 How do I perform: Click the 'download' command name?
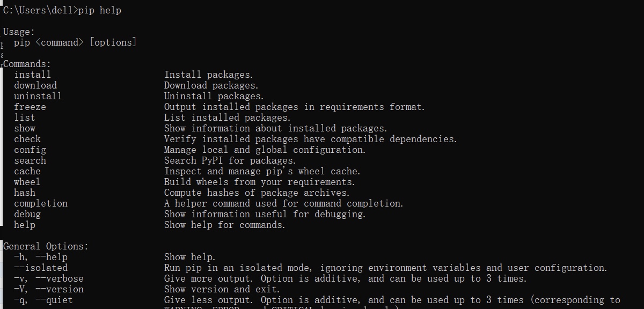tap(35, 85)
